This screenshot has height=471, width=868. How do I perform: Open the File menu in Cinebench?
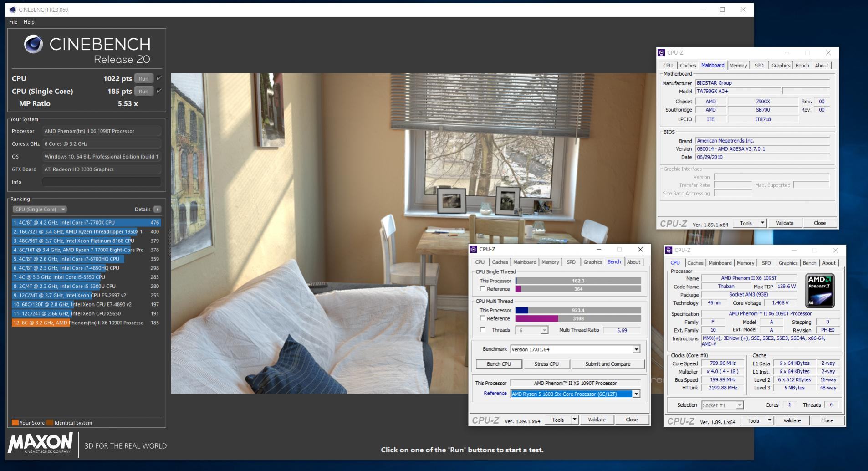click(13, 22)
